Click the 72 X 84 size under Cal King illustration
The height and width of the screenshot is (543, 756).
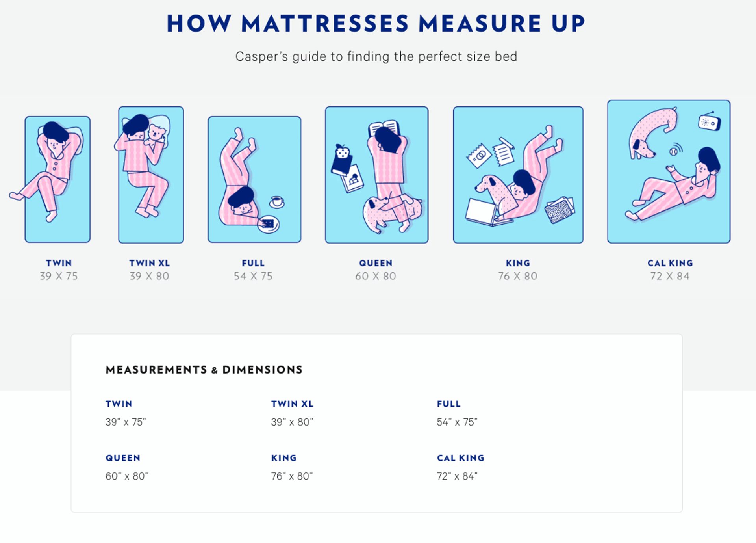(x=670, y=276)
